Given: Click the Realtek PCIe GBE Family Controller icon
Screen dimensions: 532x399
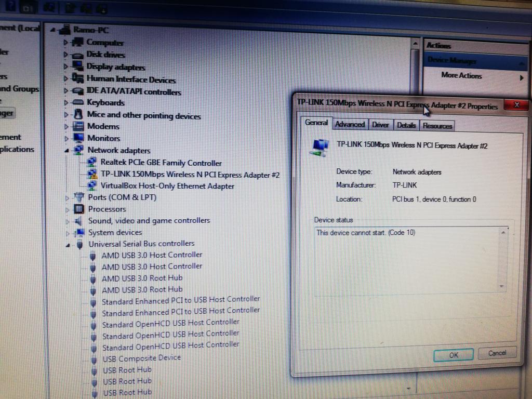Looking at the screenshot, I should click(91, 163).
